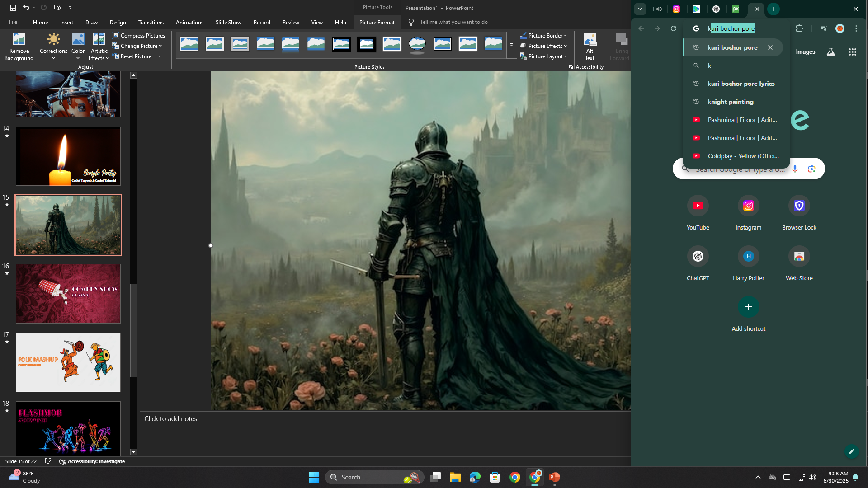The width and height of the screenshot is (868, 488).
Task: Open Picture Effects dropdown
Action: (543, 46)
